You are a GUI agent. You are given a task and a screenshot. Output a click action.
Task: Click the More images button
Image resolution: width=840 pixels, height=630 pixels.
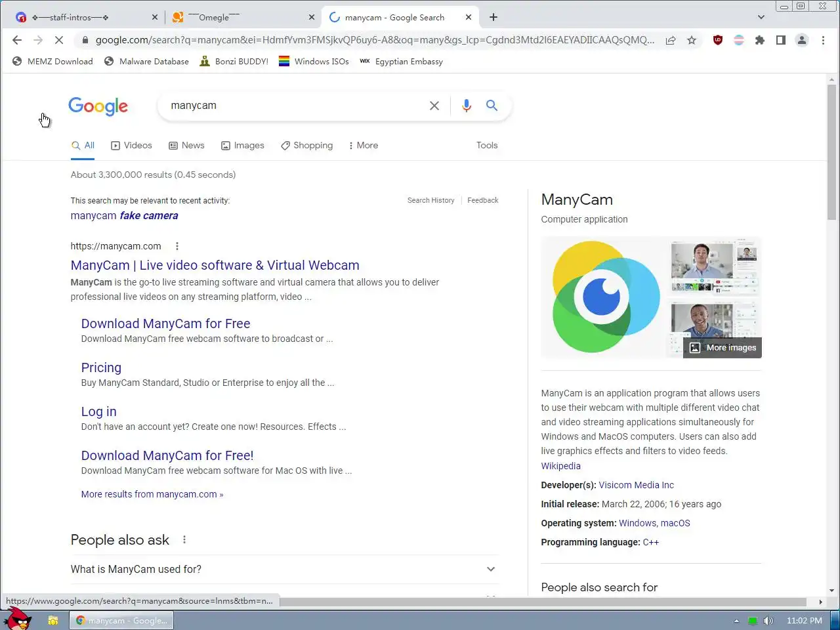(x=723, y=348)
